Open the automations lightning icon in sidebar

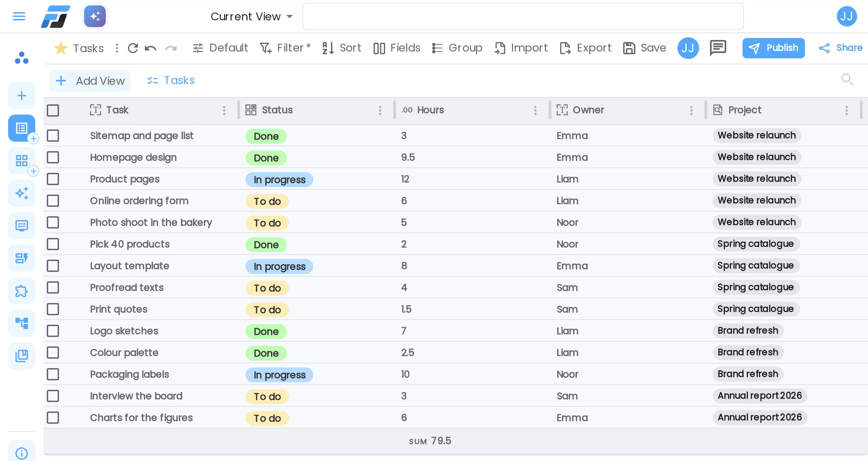(x=22, y=258)
